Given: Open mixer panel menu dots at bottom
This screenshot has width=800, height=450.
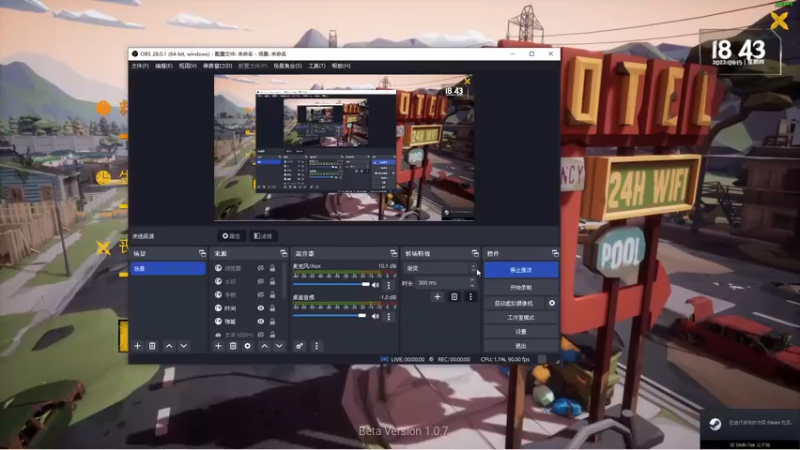Looking at the screenshot, I should coord(316,346).
